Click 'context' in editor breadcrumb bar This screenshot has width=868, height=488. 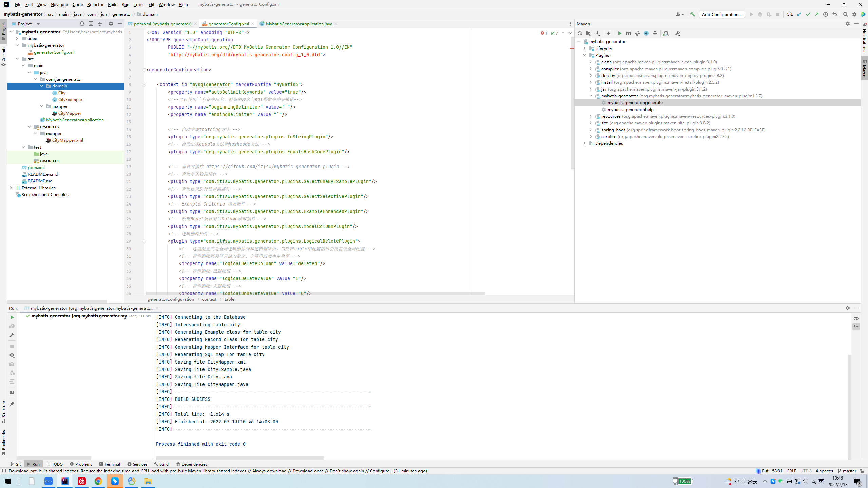coord(209,299)
